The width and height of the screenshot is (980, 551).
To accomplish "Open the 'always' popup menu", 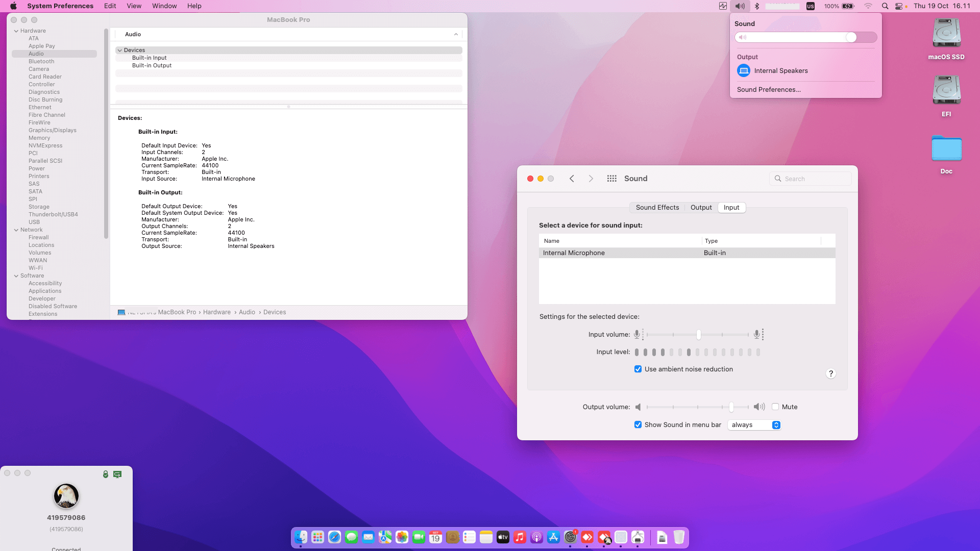I will coord(755,425).
